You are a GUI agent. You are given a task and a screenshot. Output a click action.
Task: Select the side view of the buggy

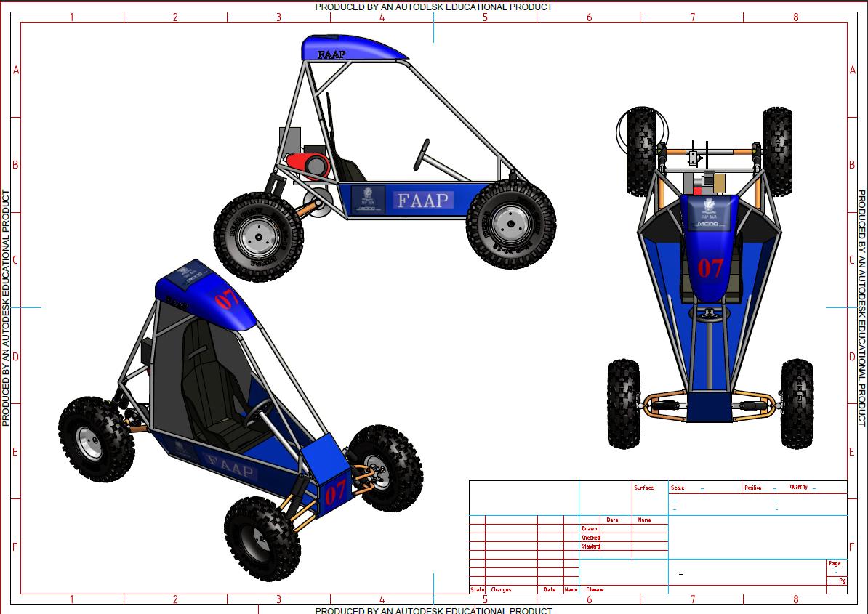pos(385,158)
